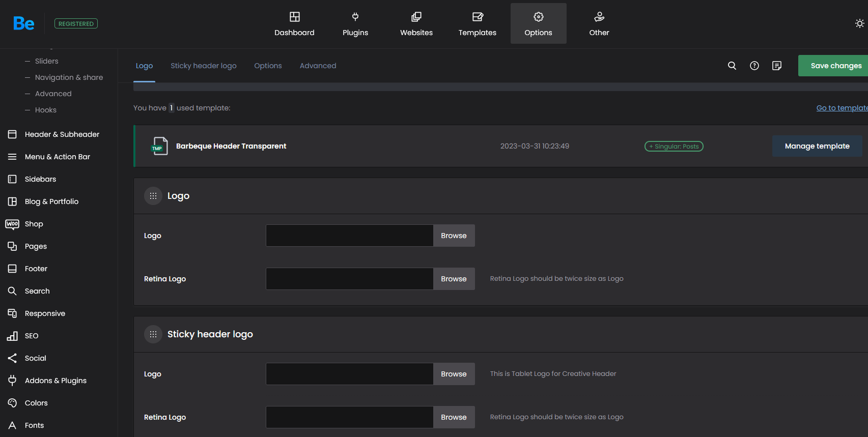Open the Plugins plug icon
868x437 pixels.
point(355,17)
